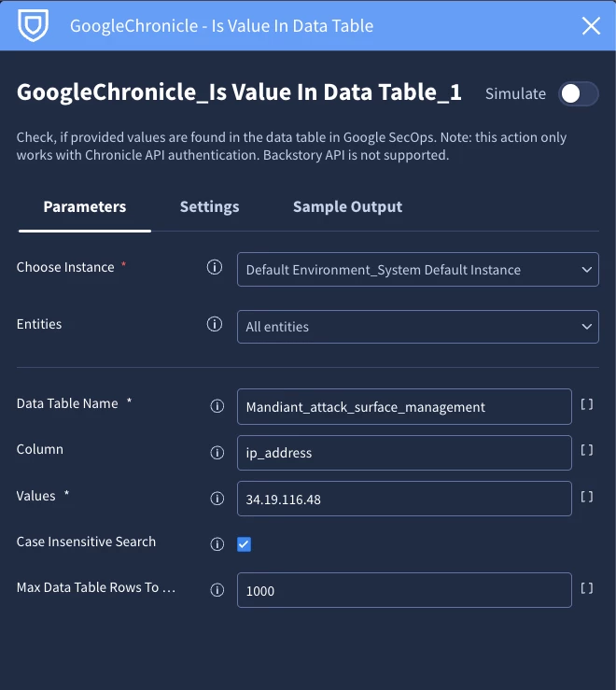Screen dimensions: 616x690
Task: Show info for Values parameter
Action: coord(217,499)
